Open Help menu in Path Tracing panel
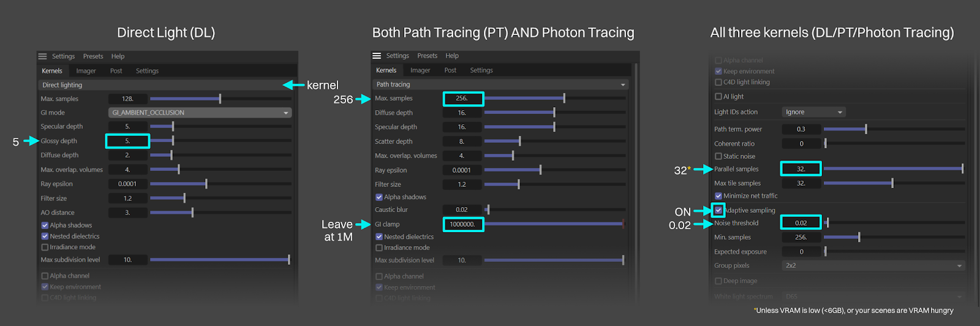Viewport: 980px width, 326px height. point(452,56)
